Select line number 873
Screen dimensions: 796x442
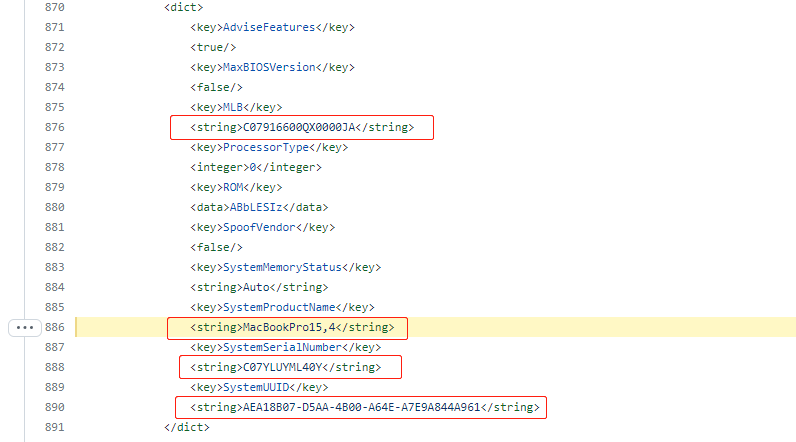click(x=54, y=67)
